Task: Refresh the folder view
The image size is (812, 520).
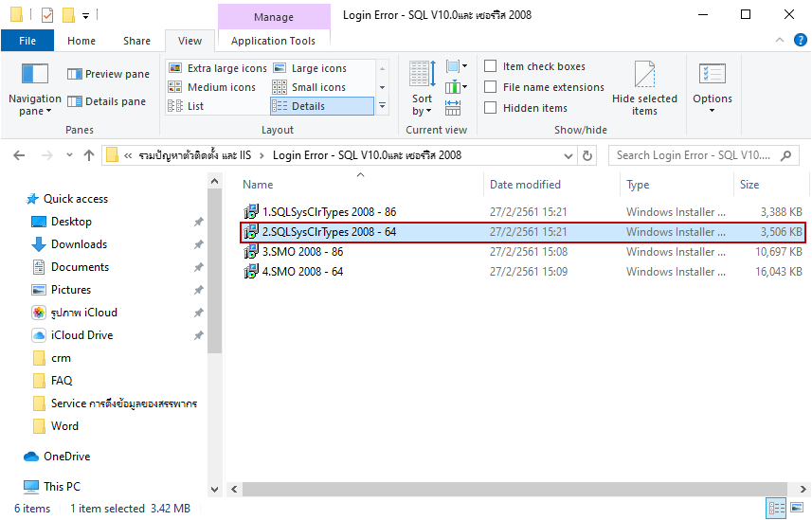Action: pos(587,156)
